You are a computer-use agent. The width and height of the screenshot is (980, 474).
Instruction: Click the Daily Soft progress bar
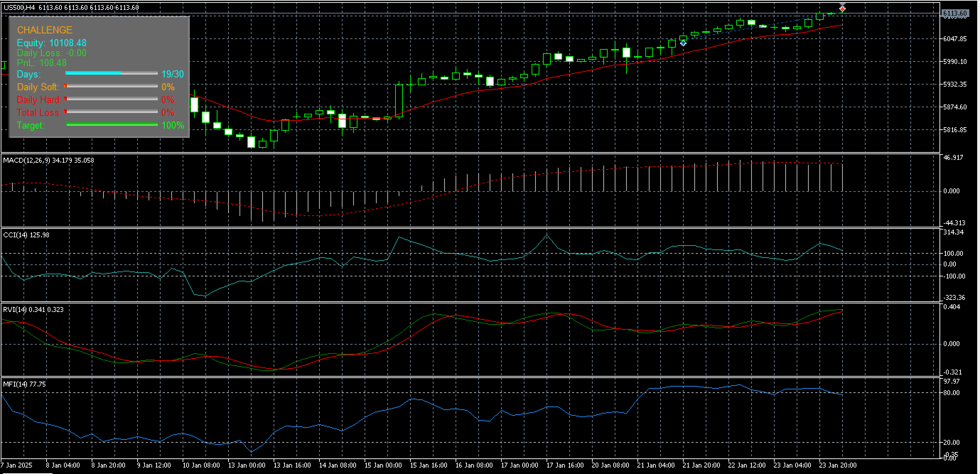click(x=112, y=86)
